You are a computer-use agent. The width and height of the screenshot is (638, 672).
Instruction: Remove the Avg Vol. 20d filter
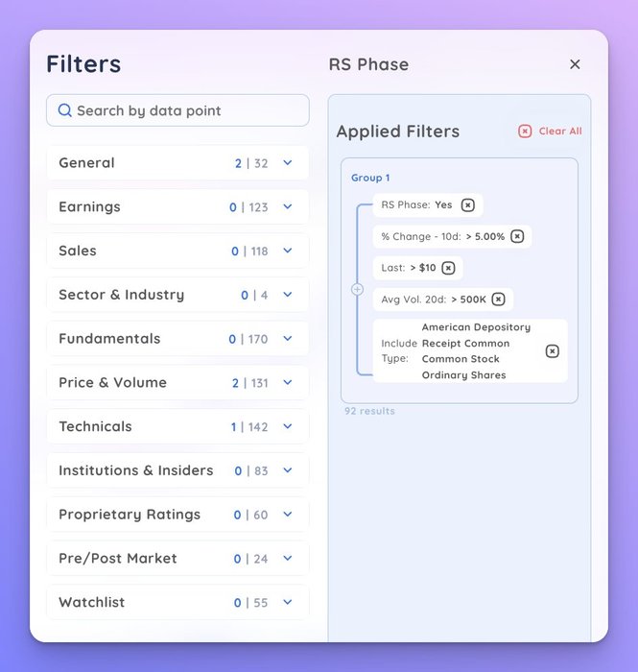point(498,300)
